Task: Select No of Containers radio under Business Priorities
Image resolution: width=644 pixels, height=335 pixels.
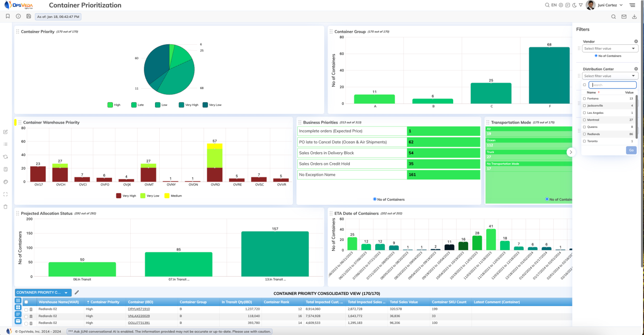Action: click(375, 199)
